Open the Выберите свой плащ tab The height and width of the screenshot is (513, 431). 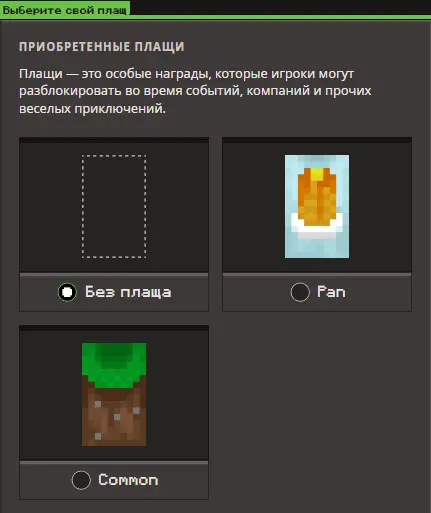65,9
